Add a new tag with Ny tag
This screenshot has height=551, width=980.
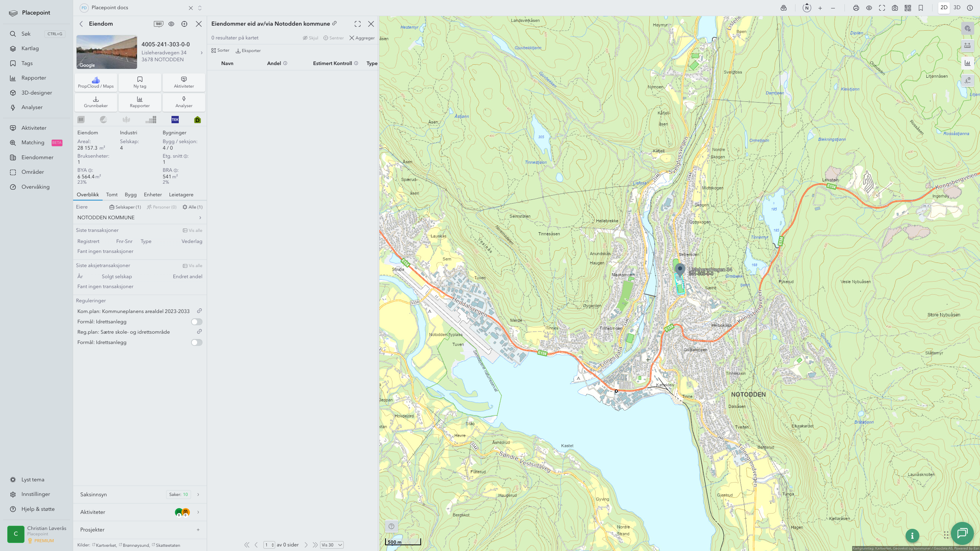140,82
